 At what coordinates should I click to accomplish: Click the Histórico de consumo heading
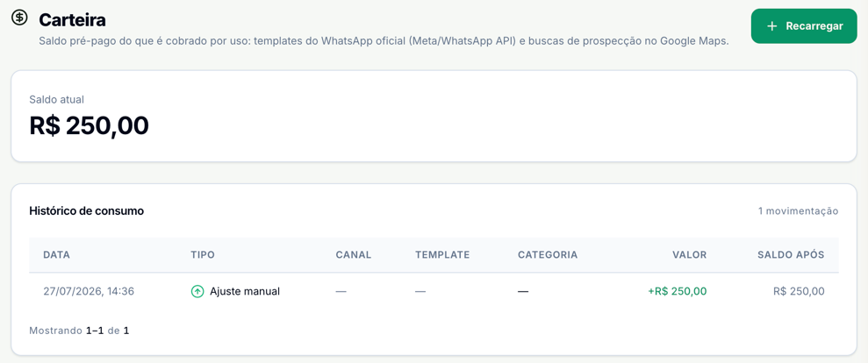click(x=86, y=210)
